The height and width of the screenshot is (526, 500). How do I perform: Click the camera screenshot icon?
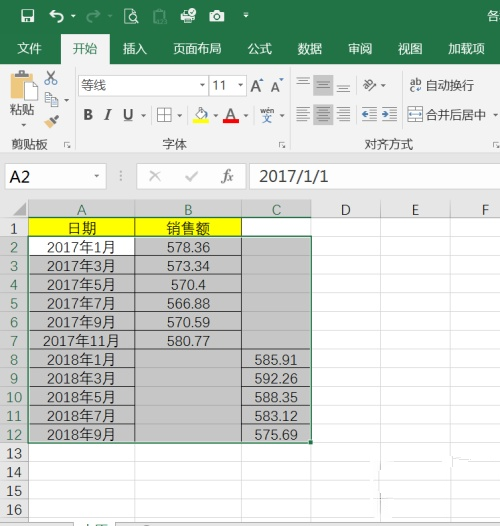216,16
